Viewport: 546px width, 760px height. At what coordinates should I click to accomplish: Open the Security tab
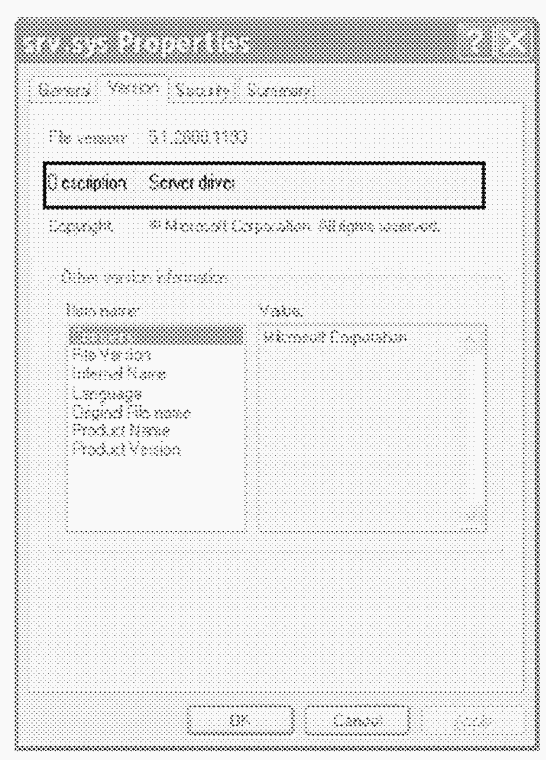click(x=202, y=91)
